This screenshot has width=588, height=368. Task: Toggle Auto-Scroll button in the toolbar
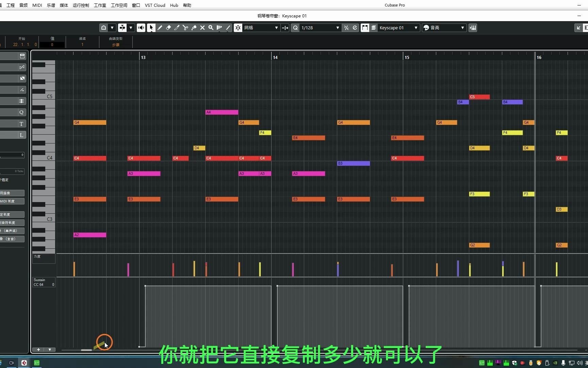(x=122, y=28)
